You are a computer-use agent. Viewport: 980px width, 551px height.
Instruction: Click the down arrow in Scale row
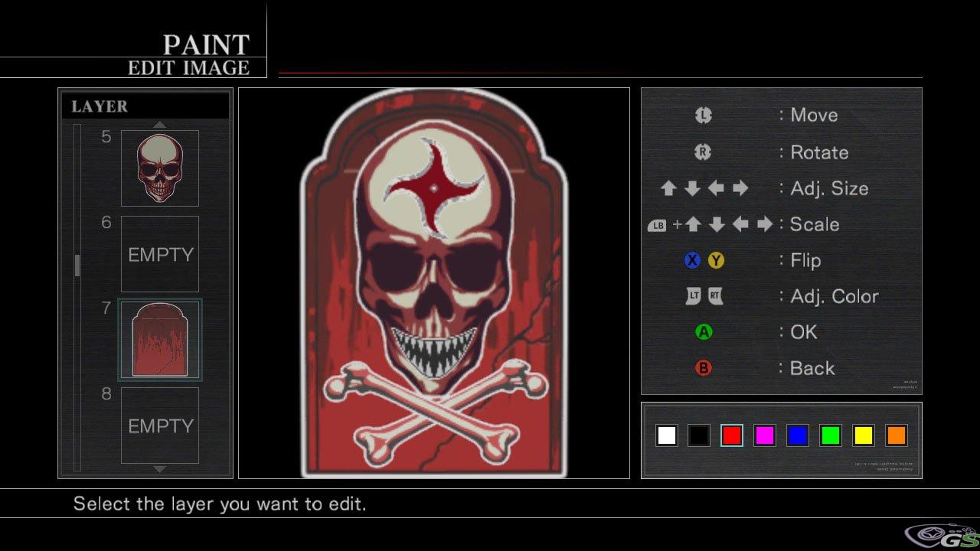pyautogui.click(x=717, y=224)
